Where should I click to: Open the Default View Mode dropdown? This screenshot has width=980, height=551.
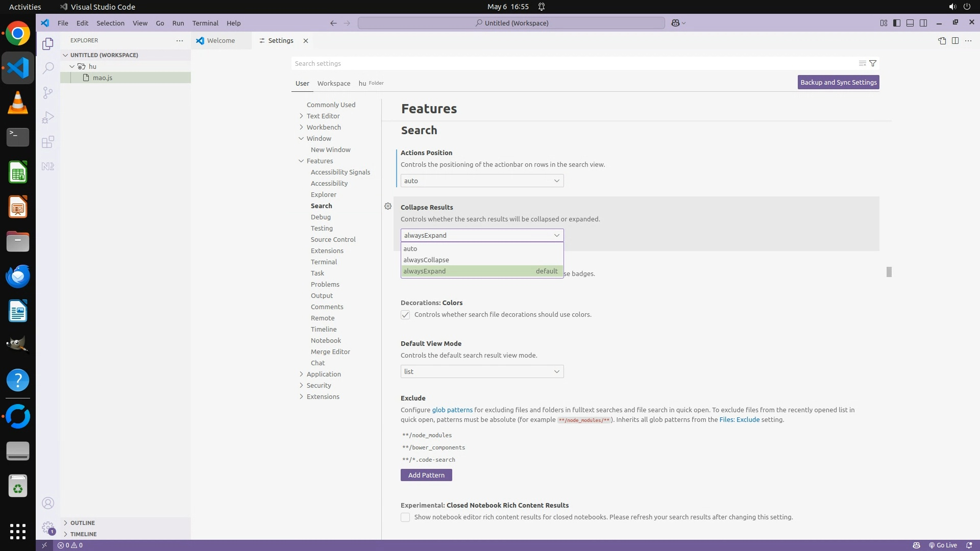click(482, 371)
